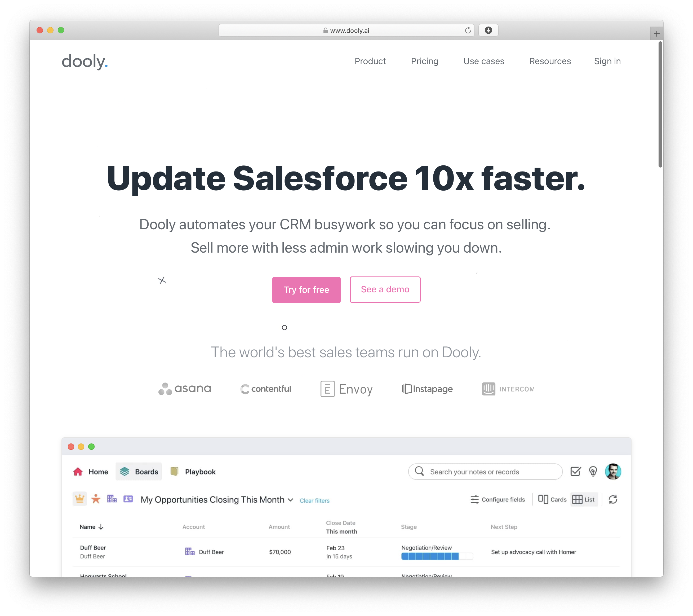Click the Close Date column header
Viewport: 693px width, 616px height.
pyautogui.click(x=341, y=523)
